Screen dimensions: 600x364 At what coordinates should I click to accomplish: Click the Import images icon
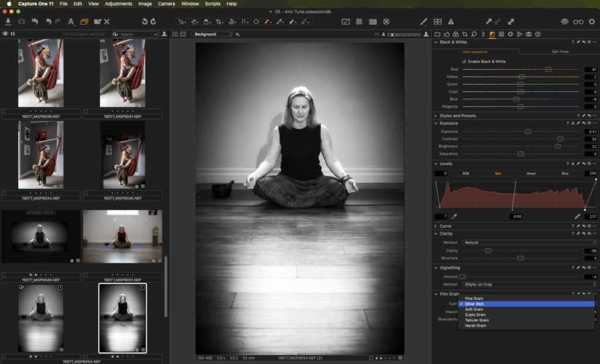[8, 22]
